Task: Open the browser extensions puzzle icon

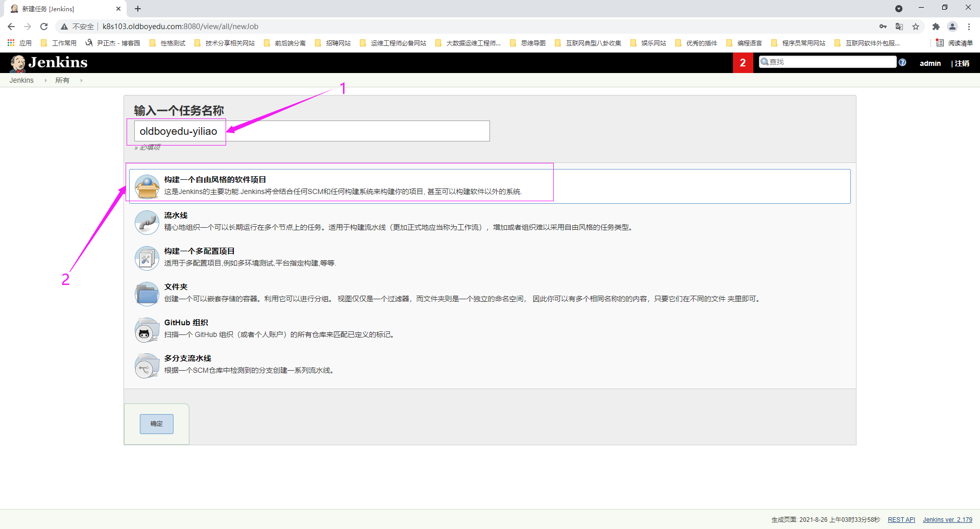Action: coord(936,27)
